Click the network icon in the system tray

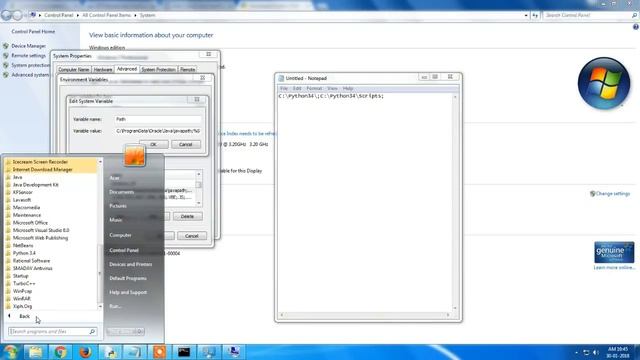[x=586, y=352]
